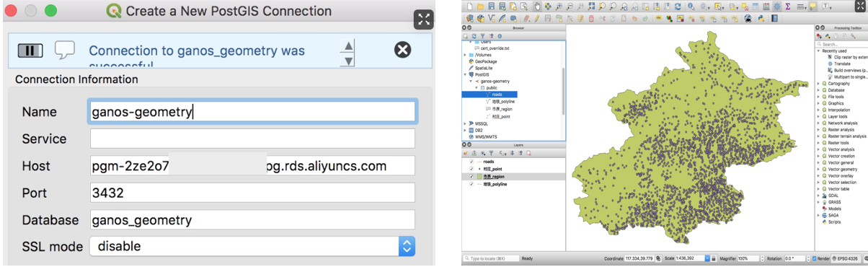
Task: Open the Python console icon
Action: click(761, 18)
